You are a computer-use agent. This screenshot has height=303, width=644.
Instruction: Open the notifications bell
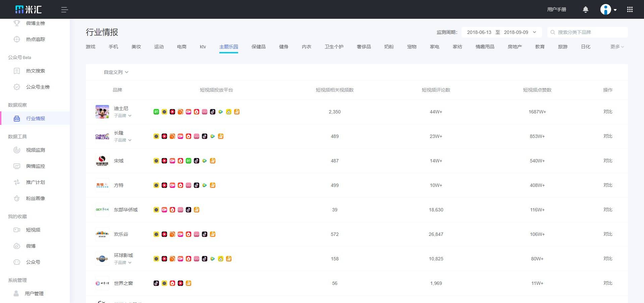coord(586,9)
